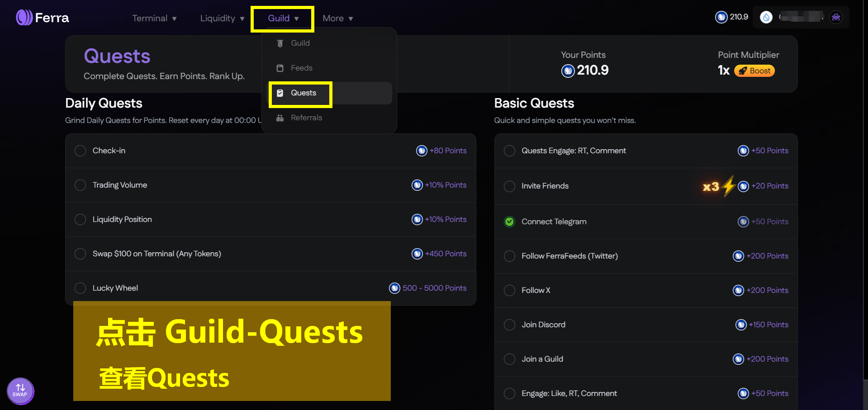Click the Guild shield icon in dropdown

pos(280,43)
